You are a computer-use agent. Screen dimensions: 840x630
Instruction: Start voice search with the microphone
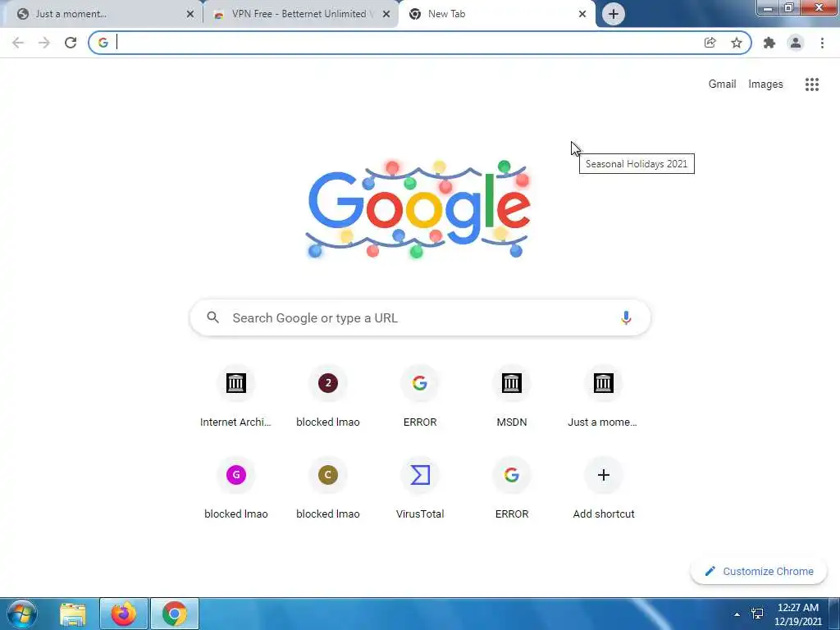[x=625, y=317]
